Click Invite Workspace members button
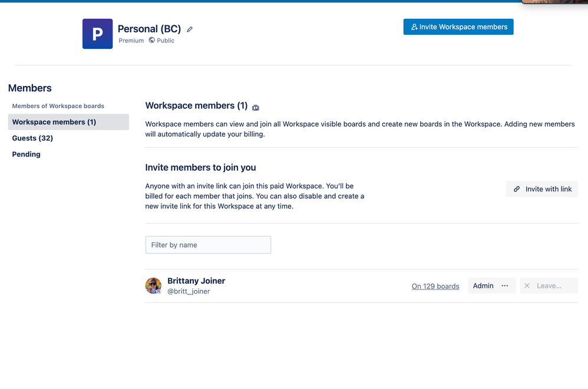 pyautogui.click(x=458, y=27)
